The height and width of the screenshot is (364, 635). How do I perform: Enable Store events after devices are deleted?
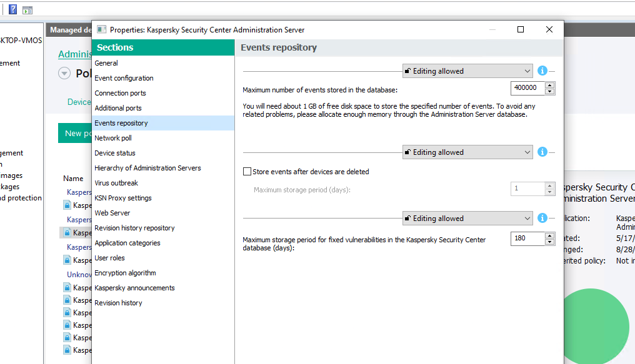point(247,172)
